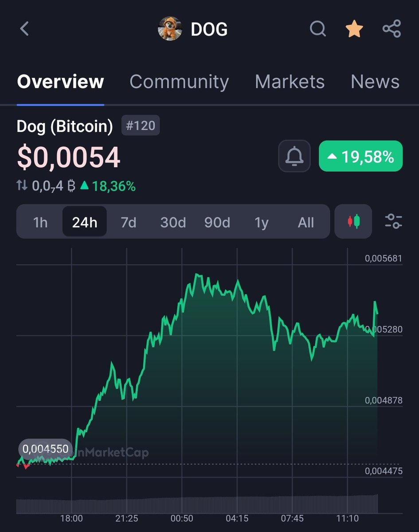
Task: Click the 0,004878 axis label
Action: [x=384, y=400]
